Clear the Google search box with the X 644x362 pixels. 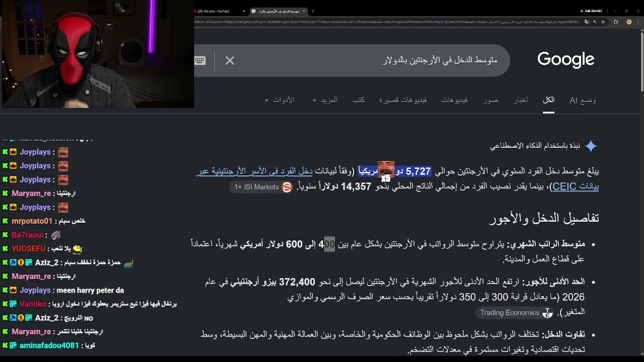point(230,61)
